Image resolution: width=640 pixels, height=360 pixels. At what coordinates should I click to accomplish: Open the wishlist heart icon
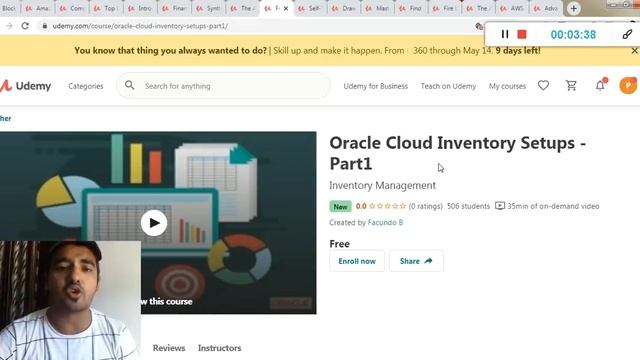543,85
